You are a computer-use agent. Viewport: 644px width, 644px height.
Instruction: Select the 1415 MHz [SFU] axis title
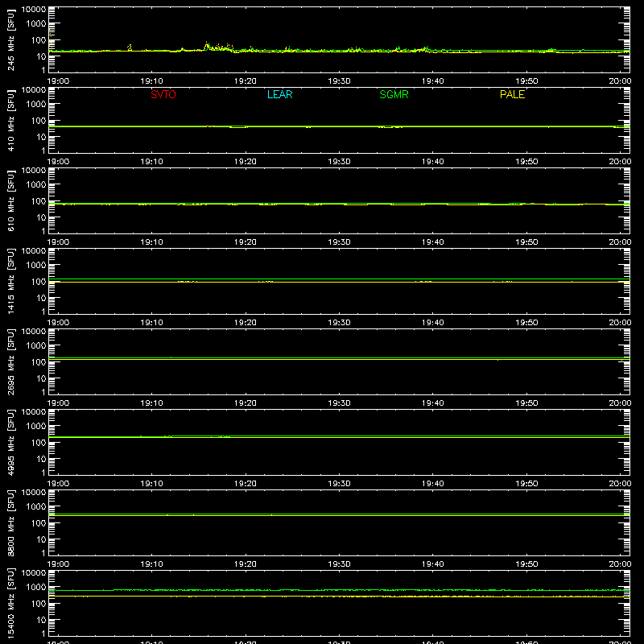pyautogui.click(x=10, y=281)
